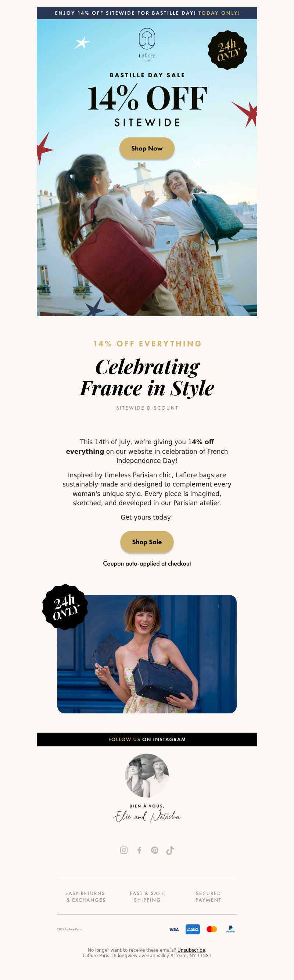Click the Fast & Safe Shipping text
Screen dimensions: 294x980
147,897
